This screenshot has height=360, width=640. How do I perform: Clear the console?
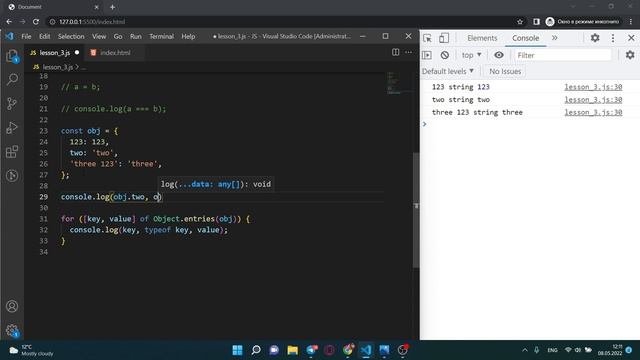(445, 55)
